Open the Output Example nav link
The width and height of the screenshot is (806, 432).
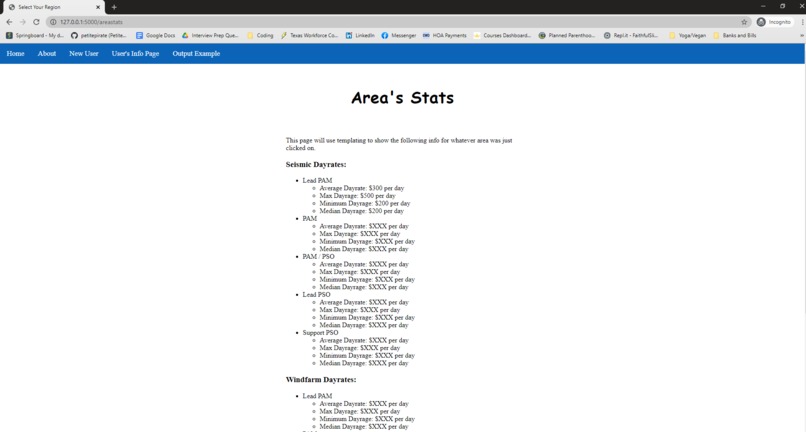196,53
